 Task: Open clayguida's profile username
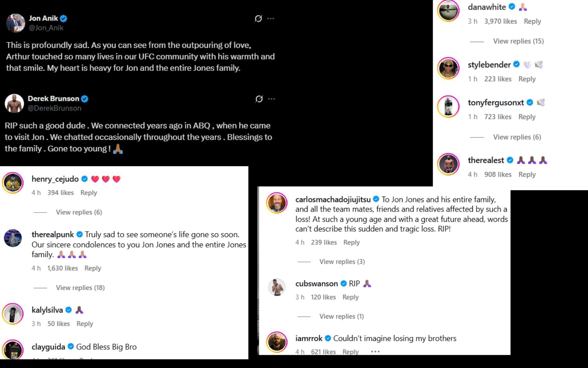point(48,347)
